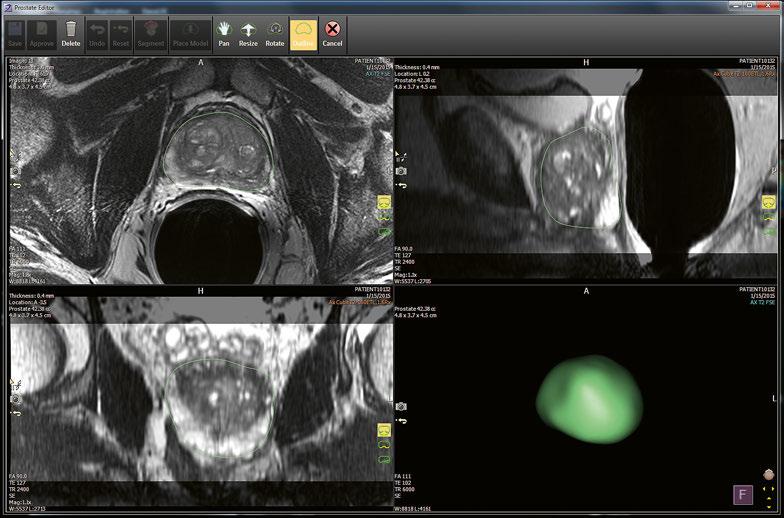
Task: Click the Undo toolbar button
Action: click(x=97, y=34)
